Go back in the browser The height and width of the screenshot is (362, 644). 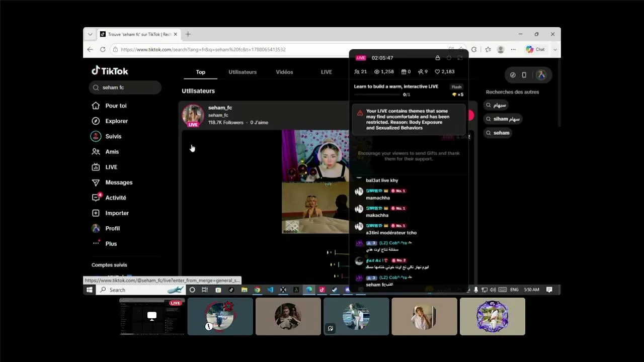[x=90, y=49]
